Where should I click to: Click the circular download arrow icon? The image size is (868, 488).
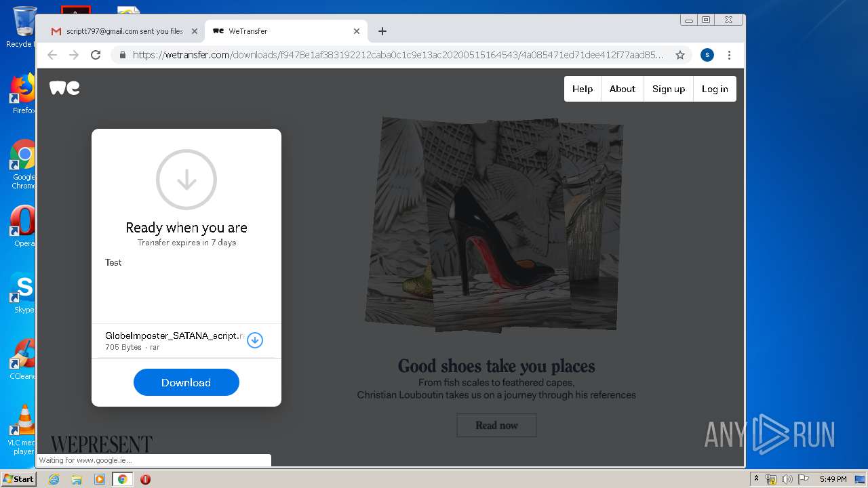pos(186,180)
